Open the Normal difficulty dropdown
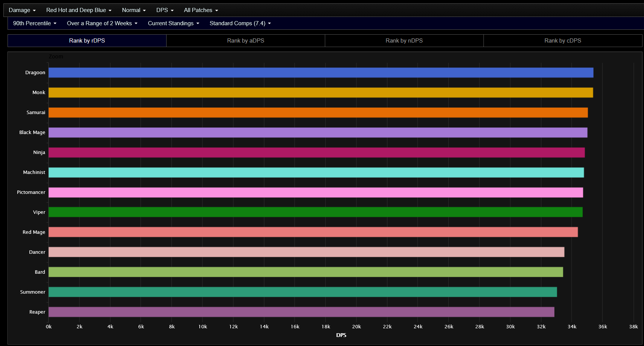 [134, 10]
